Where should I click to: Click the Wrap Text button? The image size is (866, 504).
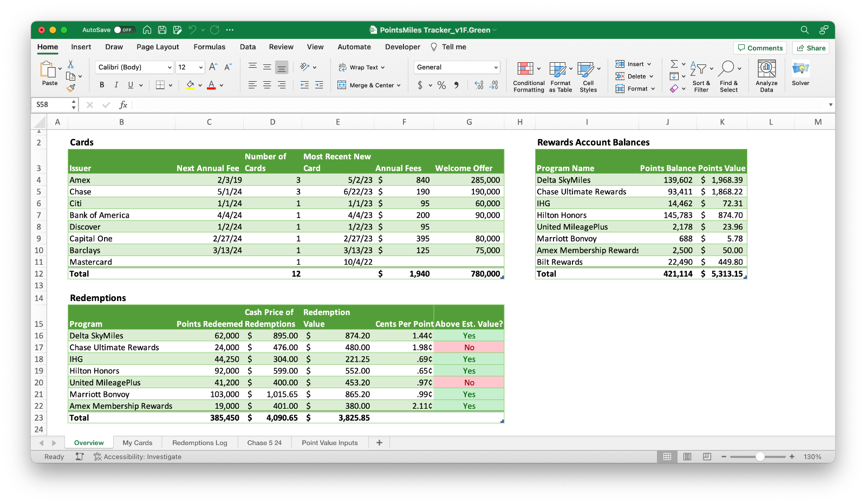pos(361,67)
